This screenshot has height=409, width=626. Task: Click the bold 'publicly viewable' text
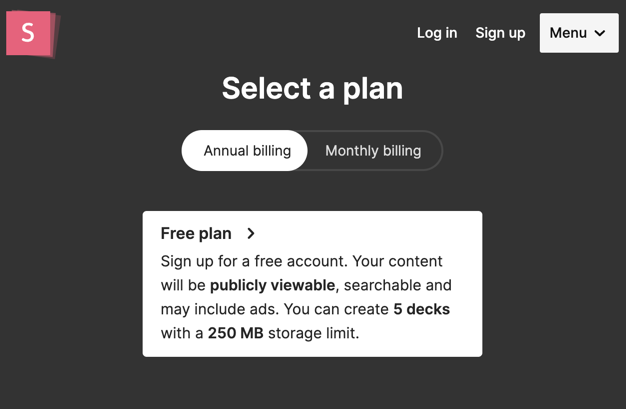tap(272, 285)
